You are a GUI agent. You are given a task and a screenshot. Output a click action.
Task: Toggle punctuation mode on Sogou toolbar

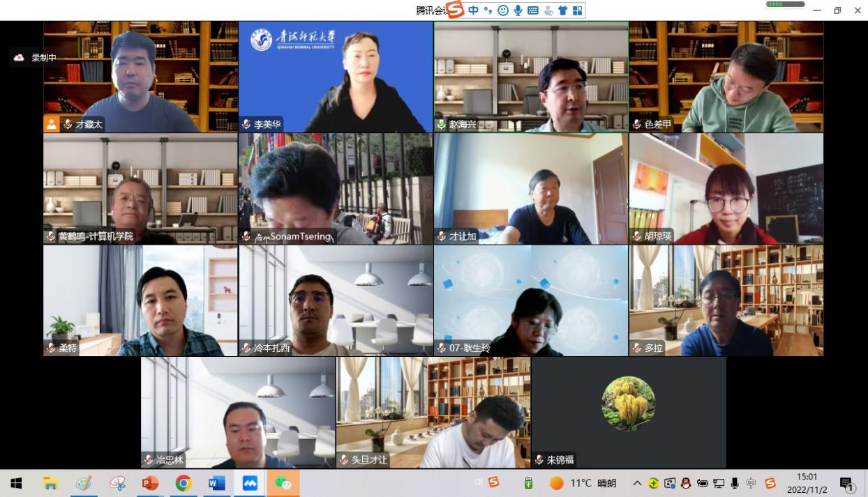pyautogui.click(x=488, y=10)
